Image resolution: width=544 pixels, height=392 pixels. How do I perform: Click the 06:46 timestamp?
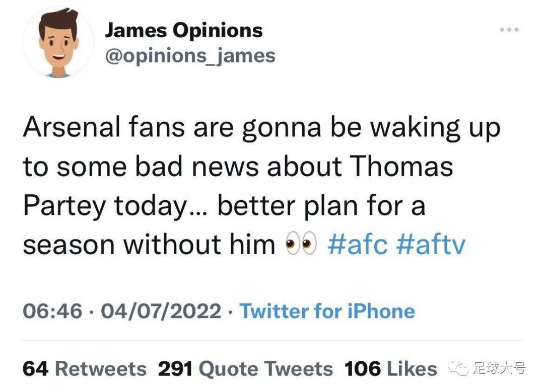(52, 310)
